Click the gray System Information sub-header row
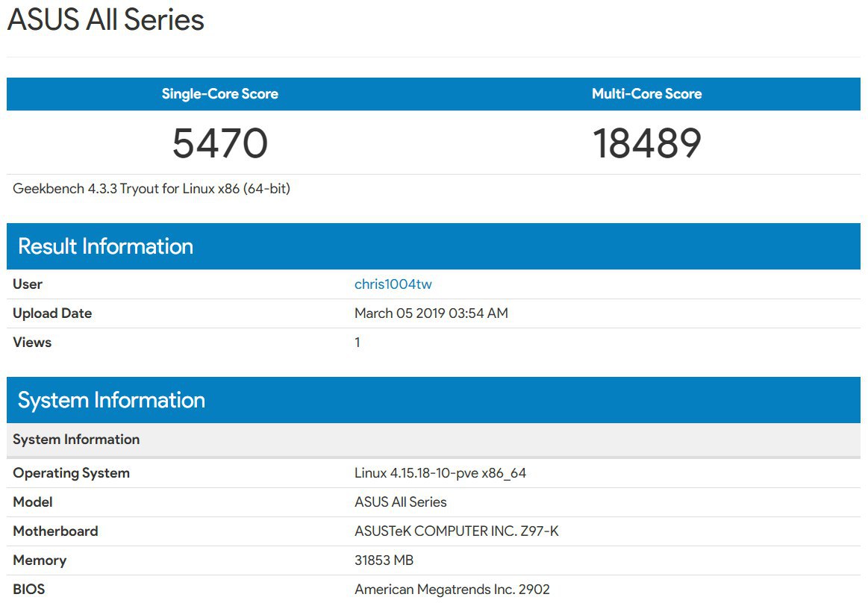868x603 pixels. [x=76, y=440]
